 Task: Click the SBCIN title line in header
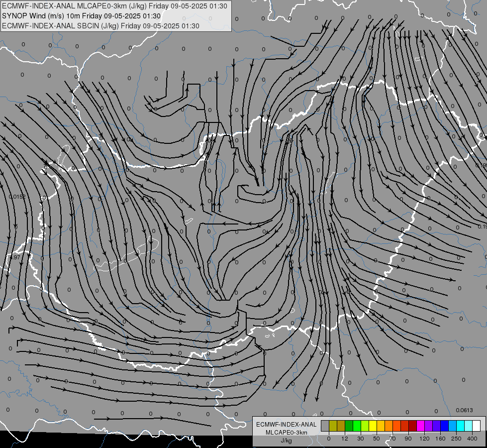(x=100, y=26)
